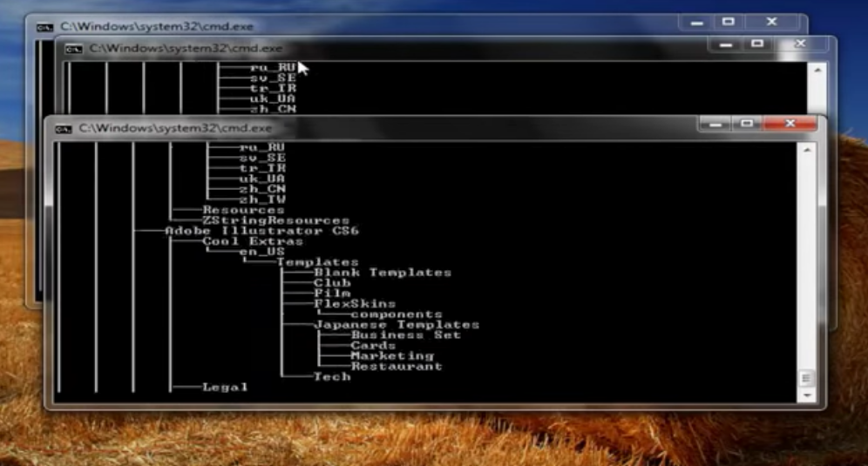Close the middle cmd.exe window
The height and width of the screenshot is (466, 868).
pos(801,44)
